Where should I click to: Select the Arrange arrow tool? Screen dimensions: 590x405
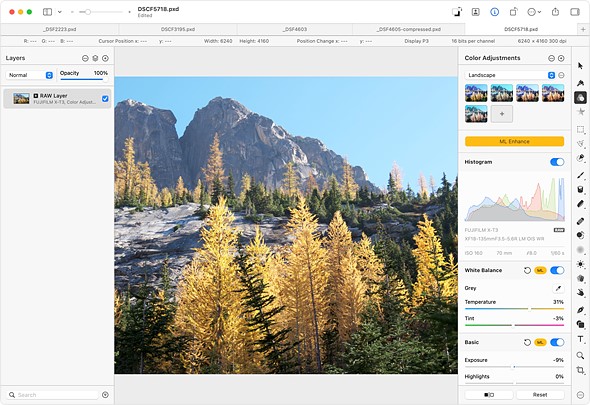point(580,66)
